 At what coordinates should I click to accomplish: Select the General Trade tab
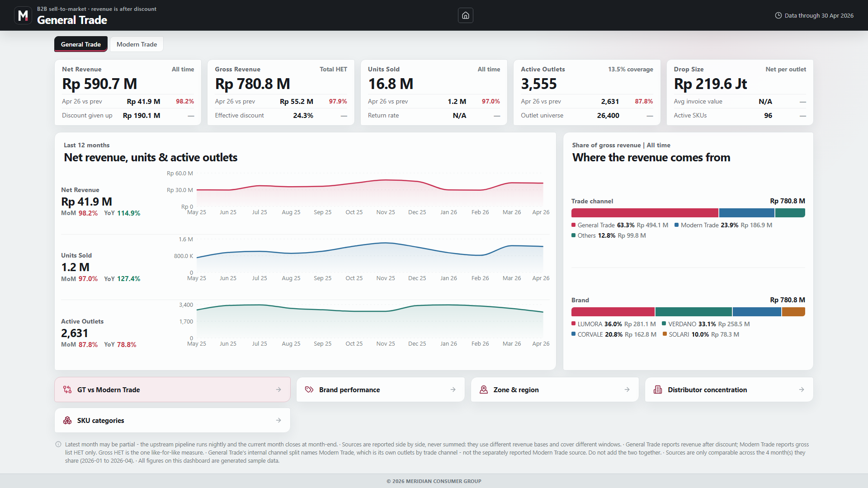[x=81, y=44]
